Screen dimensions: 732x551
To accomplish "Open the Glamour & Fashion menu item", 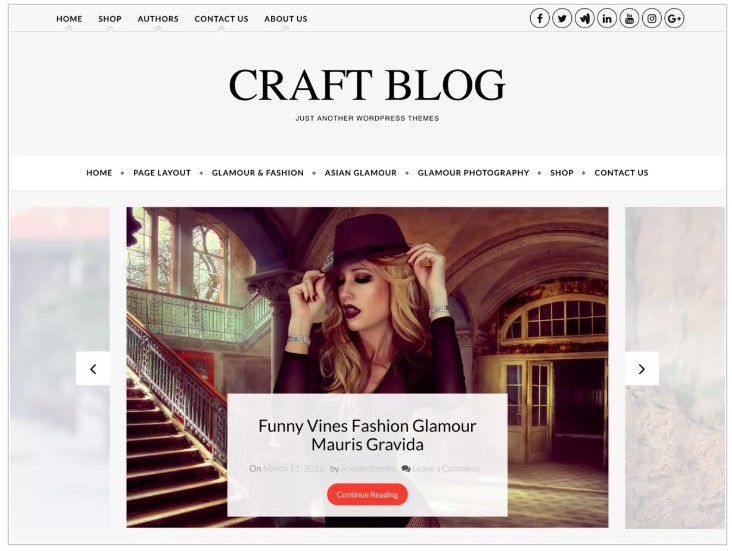I will (258, 173).
